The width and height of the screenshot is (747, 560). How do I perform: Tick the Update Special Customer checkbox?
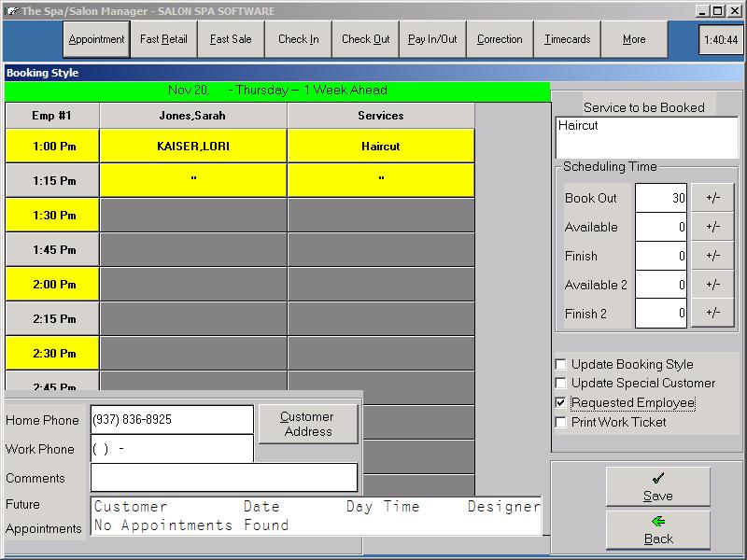click(561, 384)
